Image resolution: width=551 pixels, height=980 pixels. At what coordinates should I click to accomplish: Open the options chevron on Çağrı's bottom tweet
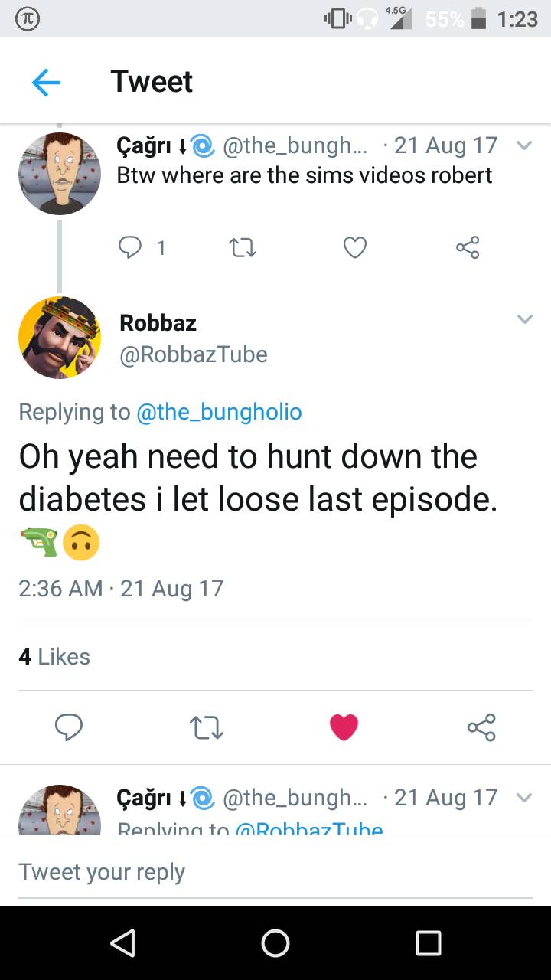coord(525,797)
